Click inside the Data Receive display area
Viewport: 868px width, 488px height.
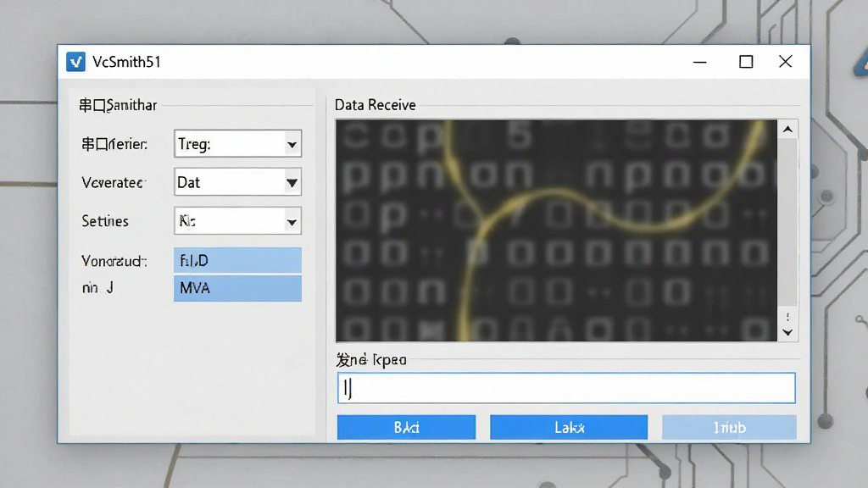(556, 230)
